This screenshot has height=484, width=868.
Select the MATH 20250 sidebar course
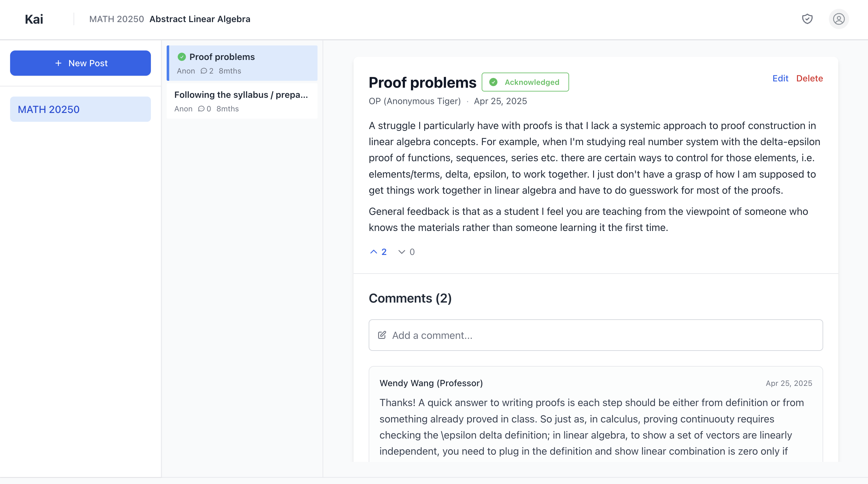pos(80,109)
